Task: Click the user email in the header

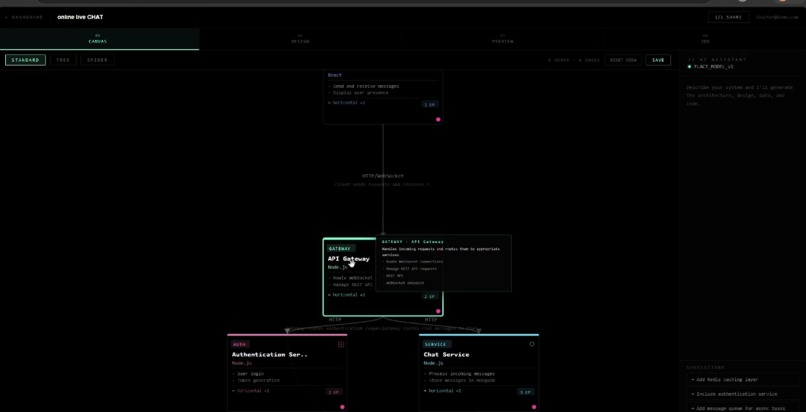Action: click(777, 17)
